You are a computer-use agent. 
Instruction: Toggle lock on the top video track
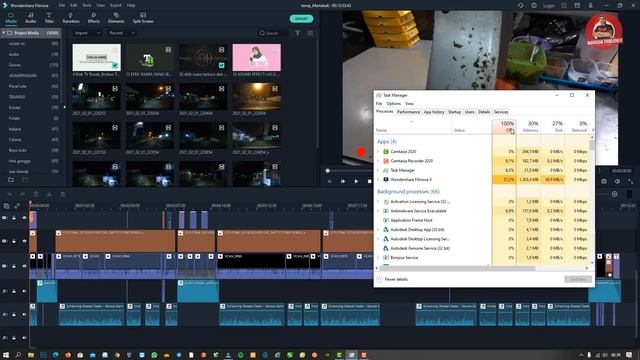[14, 218]
